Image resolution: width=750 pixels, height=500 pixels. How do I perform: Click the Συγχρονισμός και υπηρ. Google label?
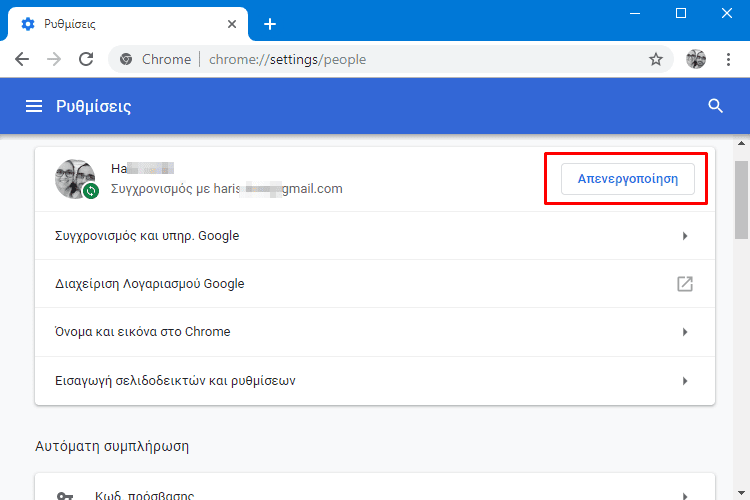tap(147, 236)
